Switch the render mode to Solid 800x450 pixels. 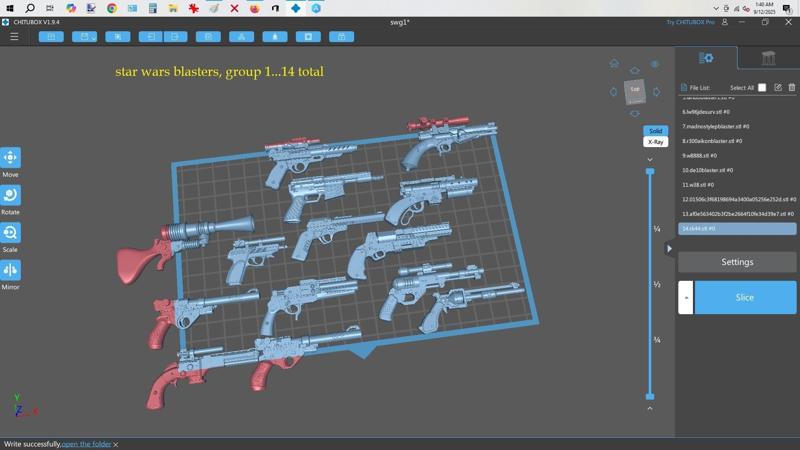point(656,131)
